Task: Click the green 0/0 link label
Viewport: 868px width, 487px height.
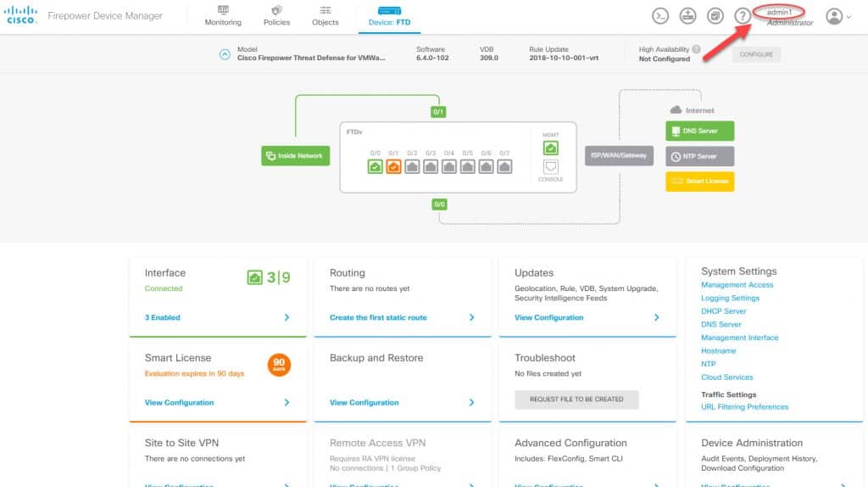Action: coord(440,204)
